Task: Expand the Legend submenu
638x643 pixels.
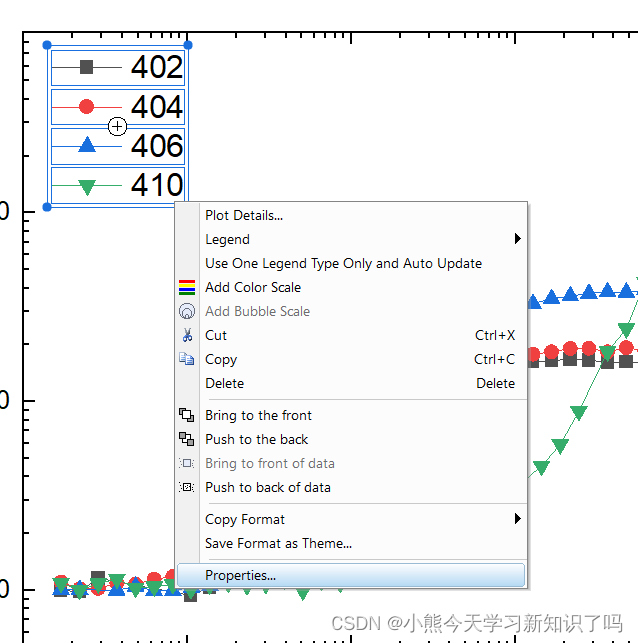Action: click(x=351, y=239)
